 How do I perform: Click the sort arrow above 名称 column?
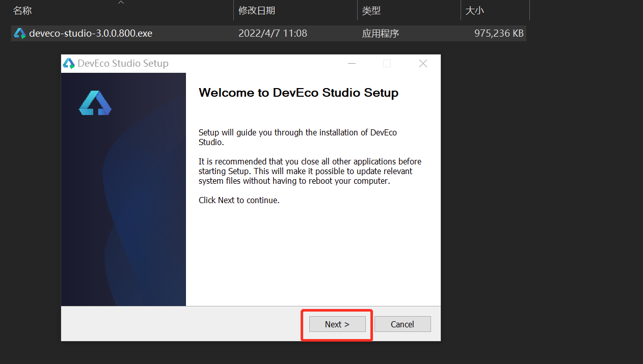[x=121, y=2]
